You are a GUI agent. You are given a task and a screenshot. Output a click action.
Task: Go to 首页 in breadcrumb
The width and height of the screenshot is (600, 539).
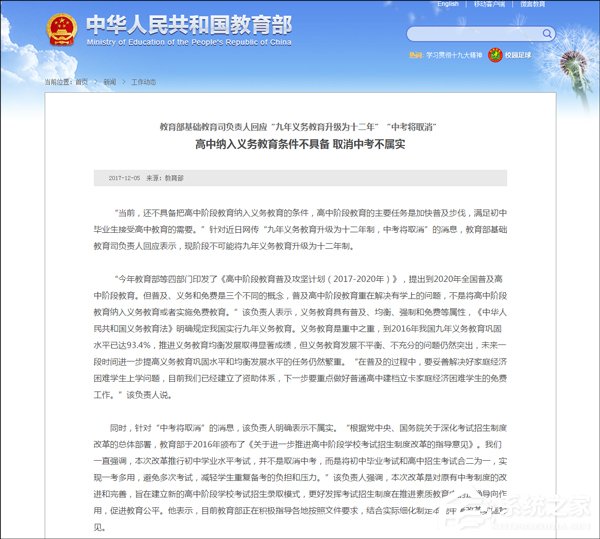[x=82, y=82]
